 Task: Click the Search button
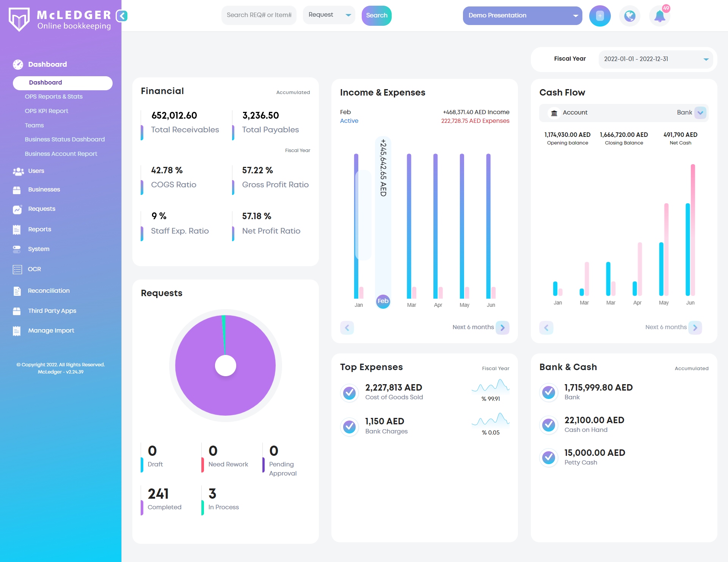point(377,16)
